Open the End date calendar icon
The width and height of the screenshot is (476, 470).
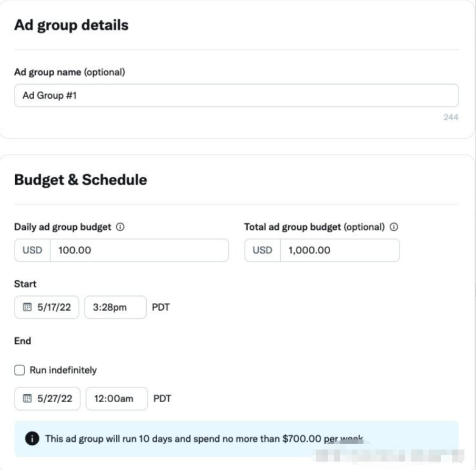[28, 399]
